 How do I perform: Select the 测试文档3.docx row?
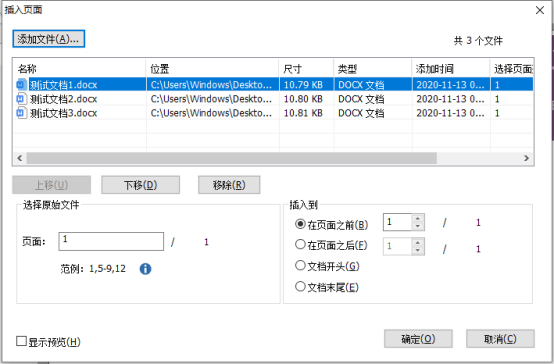pyautogui.click(x=273, y=113)
